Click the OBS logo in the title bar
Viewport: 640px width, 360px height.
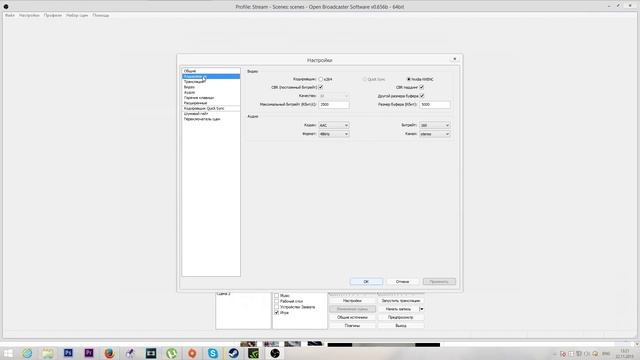click(x=6, y=7)
